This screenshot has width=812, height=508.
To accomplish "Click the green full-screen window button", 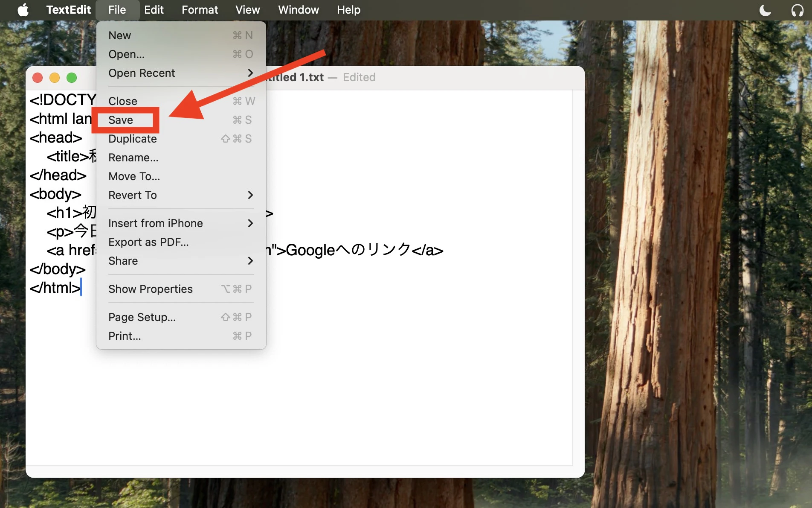I will (x=72, y=78).
